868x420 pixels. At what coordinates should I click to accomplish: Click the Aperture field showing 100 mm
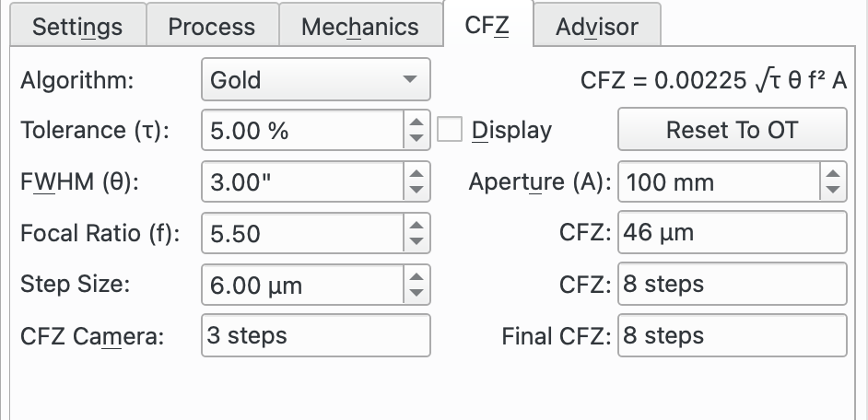coord(718,182)
